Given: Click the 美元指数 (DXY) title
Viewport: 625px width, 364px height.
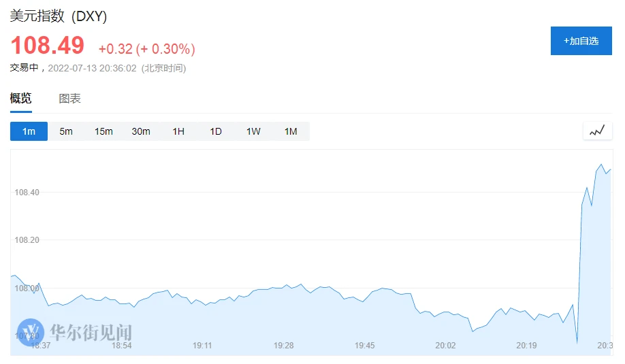Looking at the screenshot, I should click(x=59, y=16).
